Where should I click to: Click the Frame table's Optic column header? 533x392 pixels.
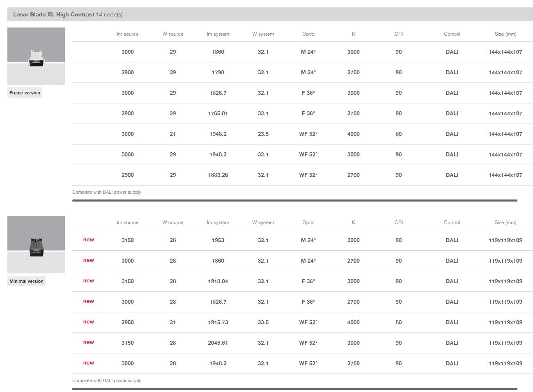[x=308, y=34]
